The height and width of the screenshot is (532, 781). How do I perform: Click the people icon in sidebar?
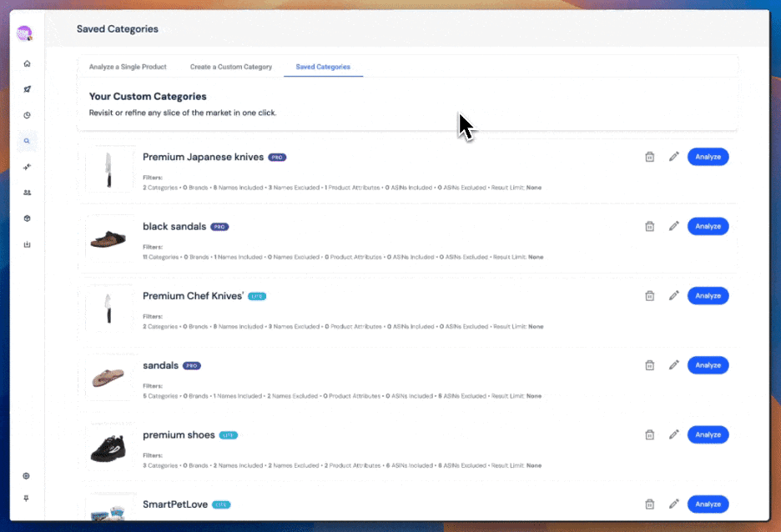coord(27,193)
